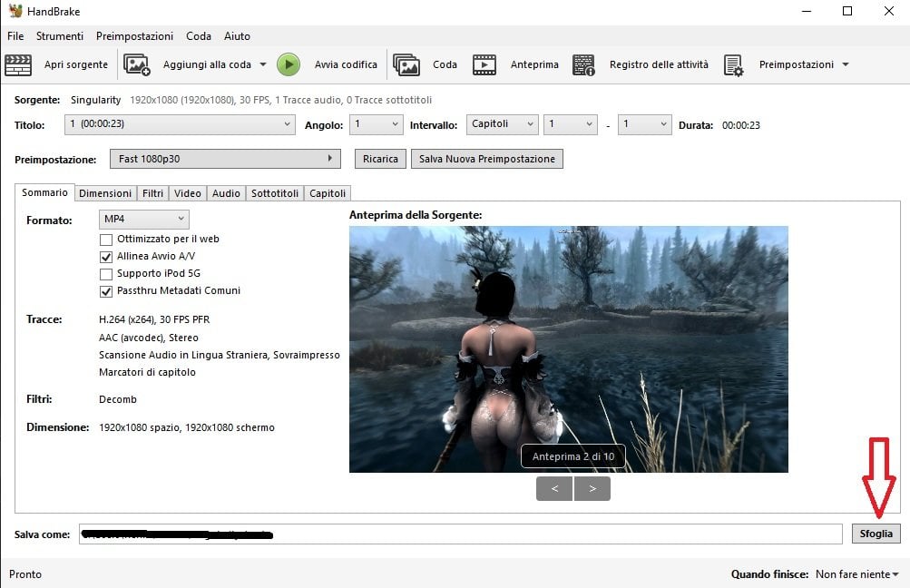Click the AAC (avcodec), Stereo text
This screenshot has height=588, width=910.
coord(149,338)
